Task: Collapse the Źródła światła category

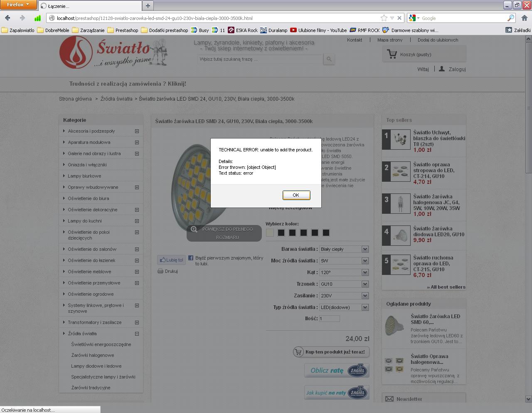Action: tap(137, 334)
